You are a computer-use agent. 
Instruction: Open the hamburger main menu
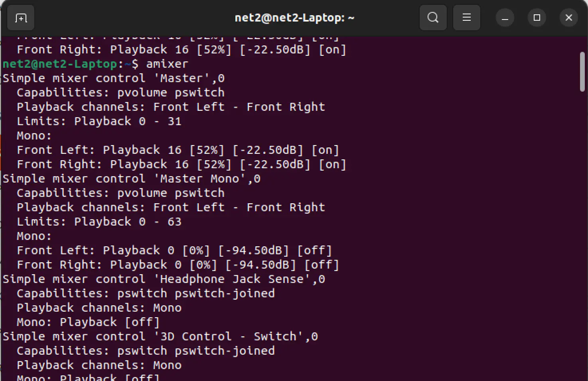click(x=466, y=18)
